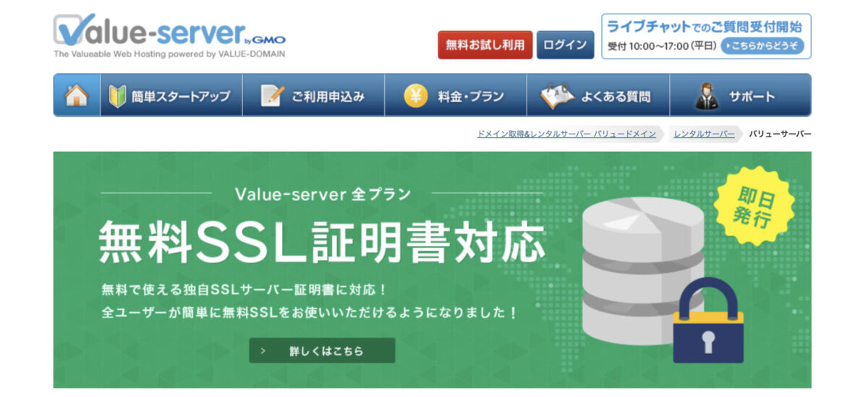Open the ご利用申込み menu item
Image resolution: width=868 pixels, height=397 pixels.
313,95
